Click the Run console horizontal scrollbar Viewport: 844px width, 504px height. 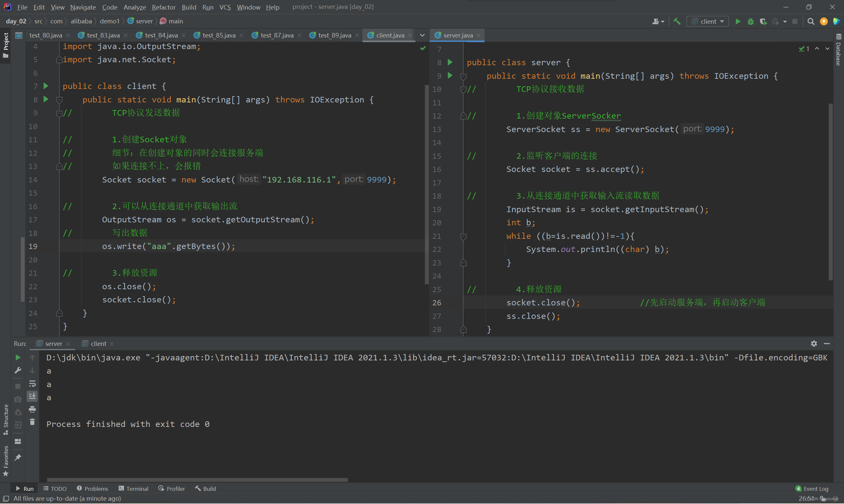coord(197,480)
